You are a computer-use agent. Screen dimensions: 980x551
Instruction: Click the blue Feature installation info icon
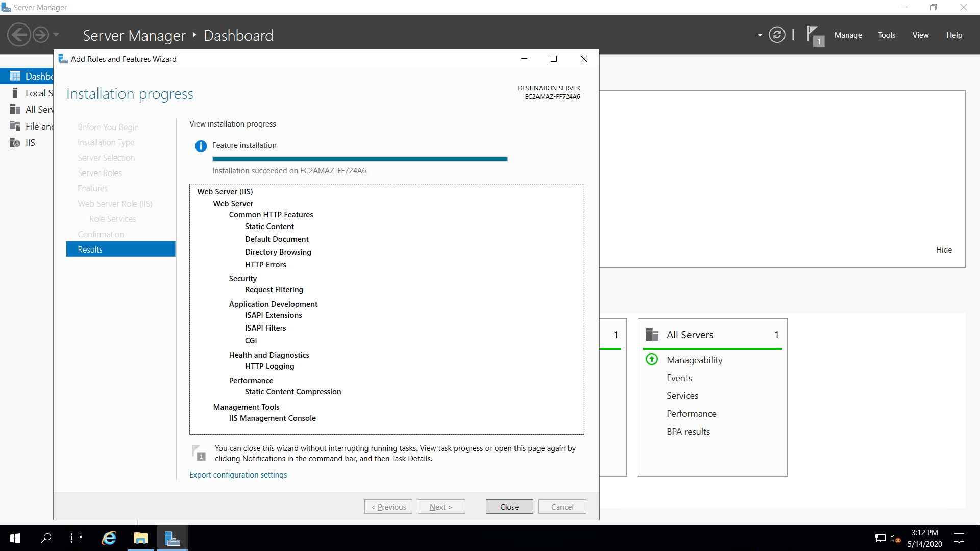pos(201,146)
